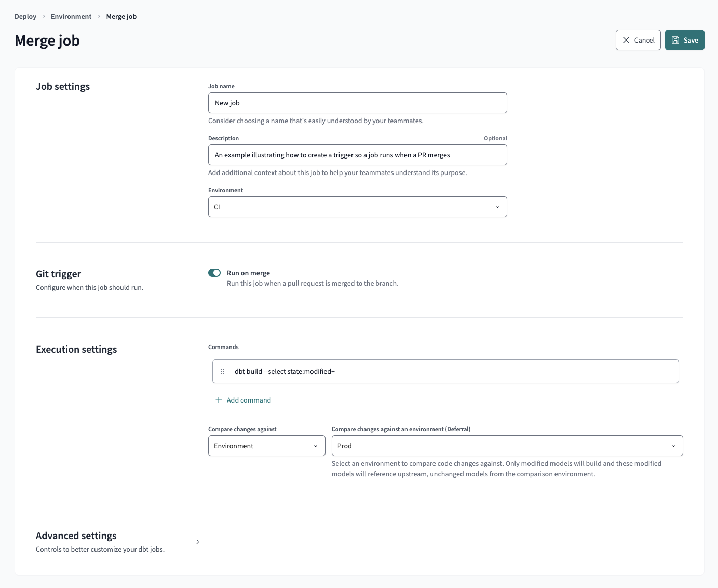The width and height of the screenshot is (718, 588).
Task: Click the Save button
Action: pos(684,40)
